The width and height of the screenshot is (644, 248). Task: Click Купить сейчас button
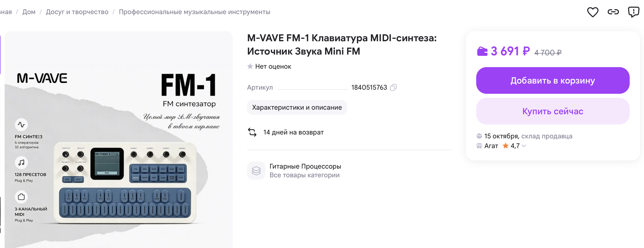(x=553, y=111)
